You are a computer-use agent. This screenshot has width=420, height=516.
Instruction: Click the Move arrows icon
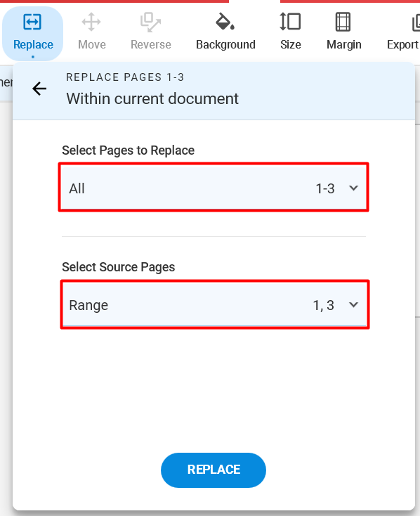(91, 22)
